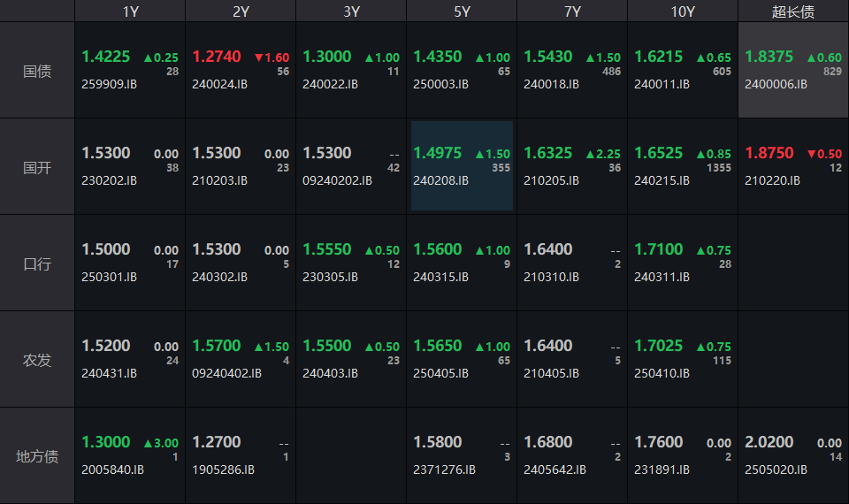The image size is (849, 504).
Task: Click the 09240402.IB bond code in 农发 row
Action: 226,373
